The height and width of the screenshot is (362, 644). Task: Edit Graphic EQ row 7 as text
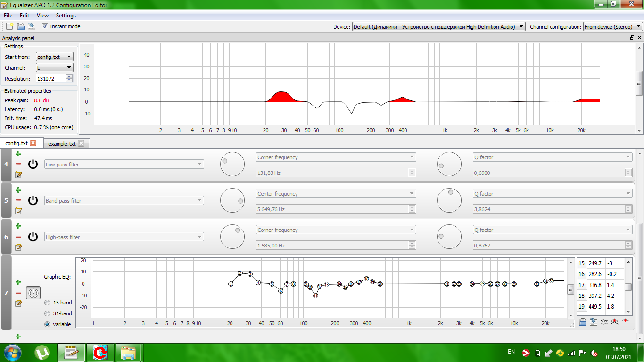click(x=18, y=303)
